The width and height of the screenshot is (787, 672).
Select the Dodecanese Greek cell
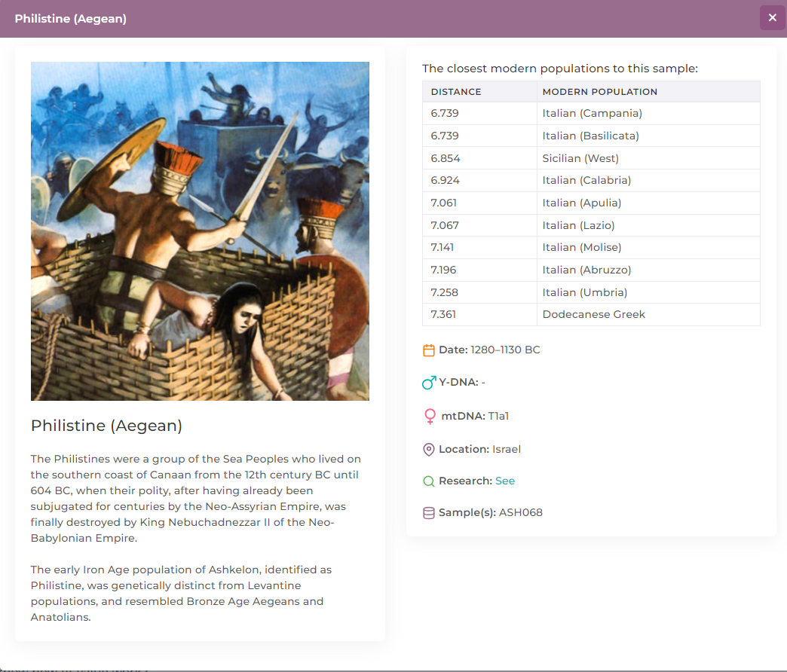(648, 315)
